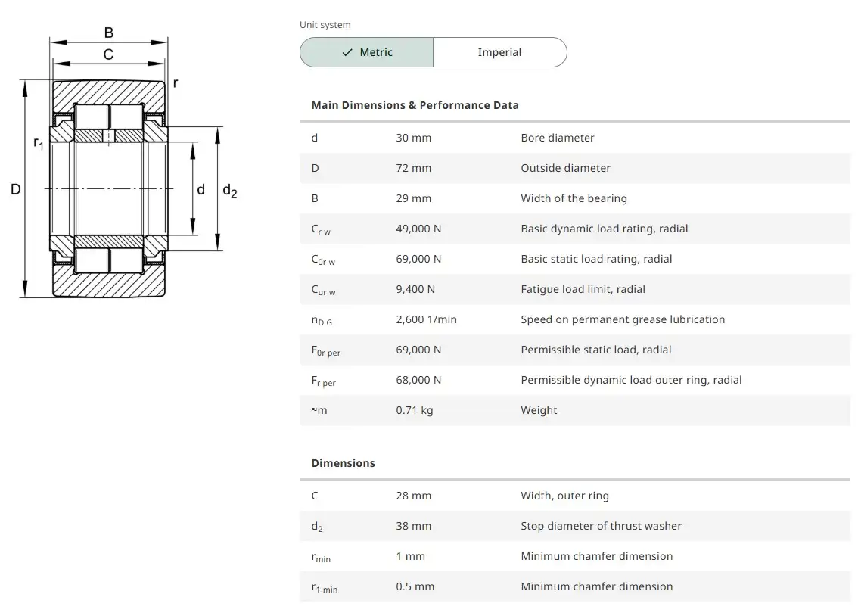The width and height of the screenshot is (858, 616).
Task: Select the Permissible static load row
Action: (574, 350)
